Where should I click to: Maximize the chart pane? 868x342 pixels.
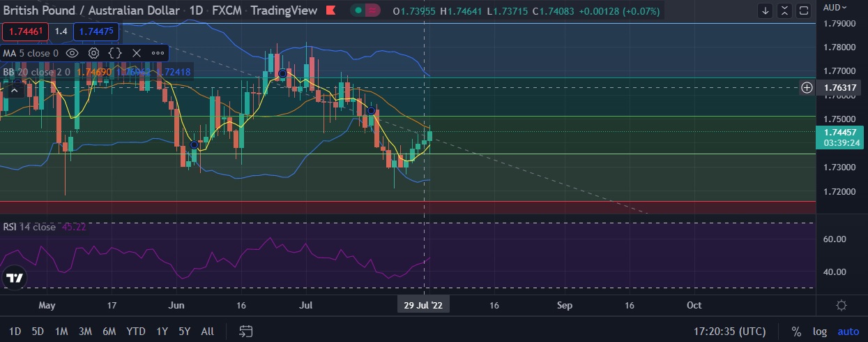coord(804,10)
